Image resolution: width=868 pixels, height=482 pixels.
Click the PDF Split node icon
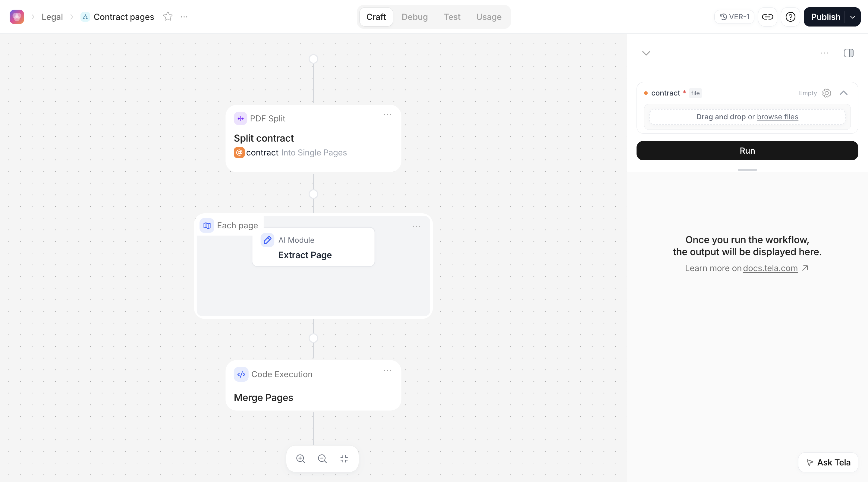point(240,119)
